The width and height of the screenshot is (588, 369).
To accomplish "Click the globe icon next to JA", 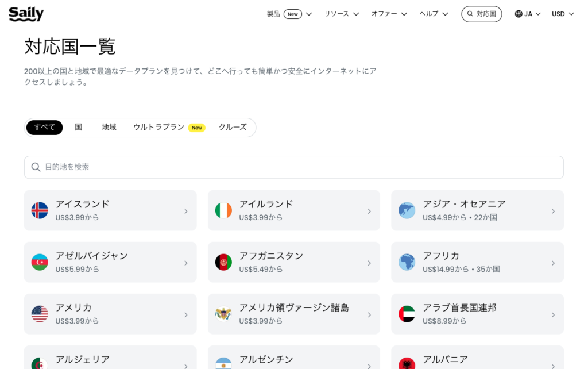I will click(x=519, y=14).
